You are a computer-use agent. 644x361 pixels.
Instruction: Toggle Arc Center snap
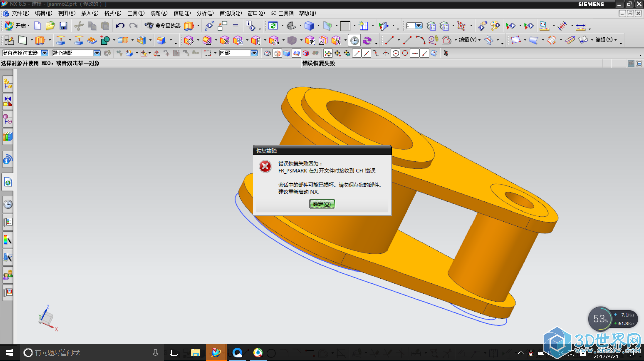(396, 53)
